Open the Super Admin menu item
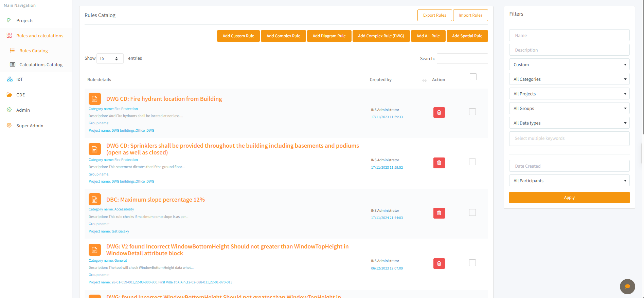644x298 pixels. (30, 126)
